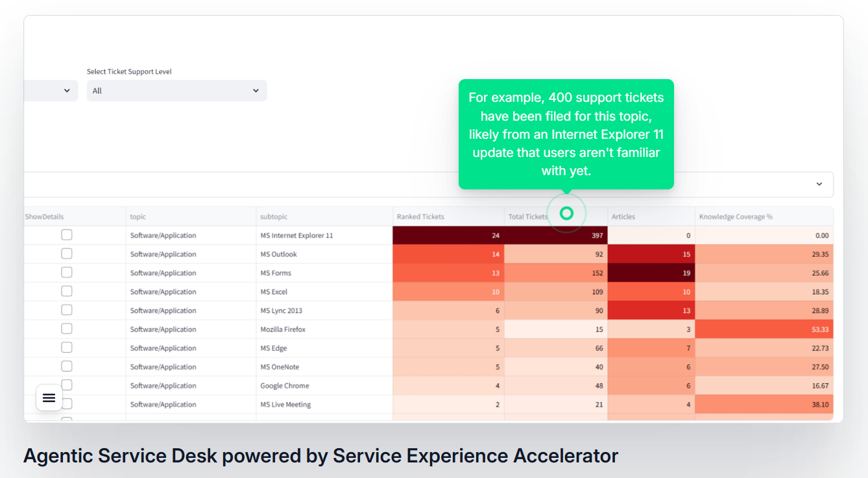Check ShowDetails for MS Edge row
Screen dimensions: 868x478
tap(67, 348)
